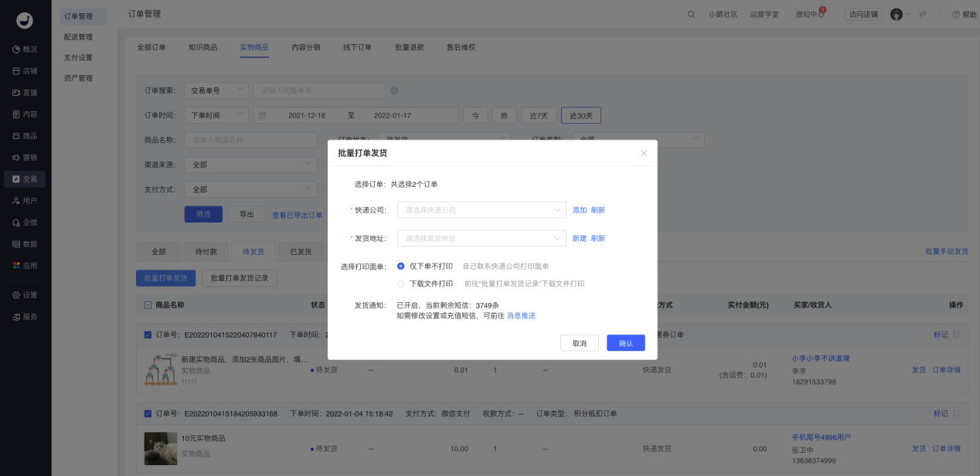Open 资产管理 in the submenu
This screenshot has height=476, width=980.
[x=78, y=78]
